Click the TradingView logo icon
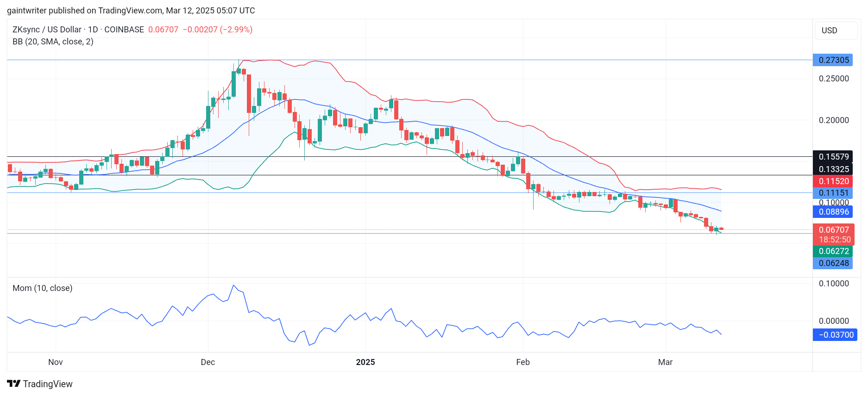Screen dimensions: 868x396 [14, 384]
